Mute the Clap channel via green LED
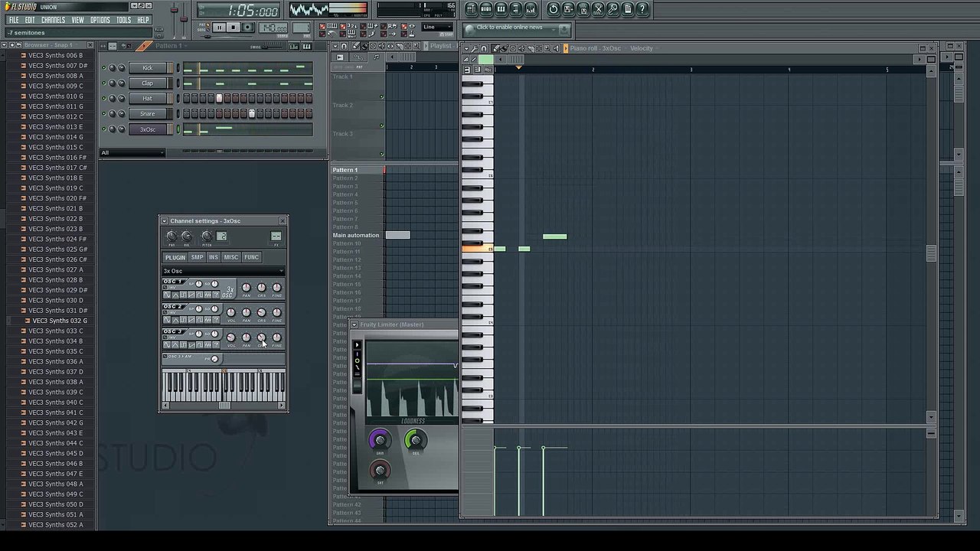The height and width of the screenshot is (551, 980). pyautogui.click(x=104, y=83)
